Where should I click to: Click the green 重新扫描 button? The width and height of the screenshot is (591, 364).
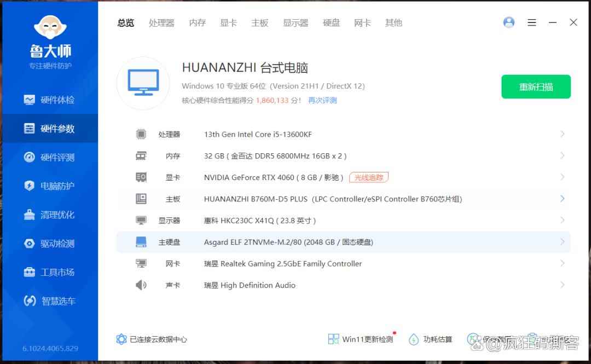point(536,86)
